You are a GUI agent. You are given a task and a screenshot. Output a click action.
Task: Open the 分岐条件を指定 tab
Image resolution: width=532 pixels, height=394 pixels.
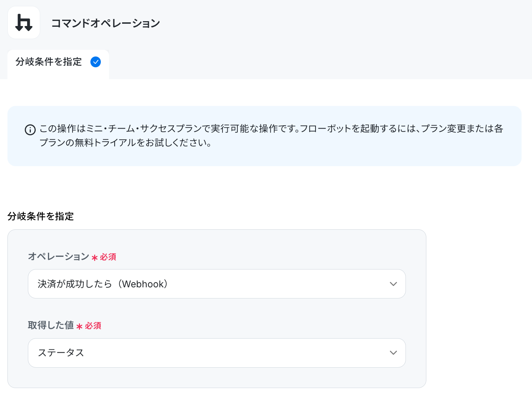point(58,62)
